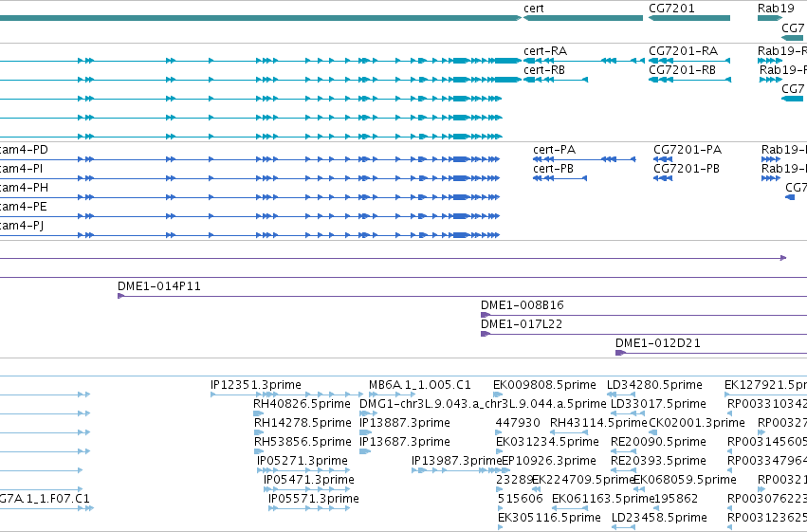
Task: Select the RH43114.5prime EST label
Action: tap(598, 423)
